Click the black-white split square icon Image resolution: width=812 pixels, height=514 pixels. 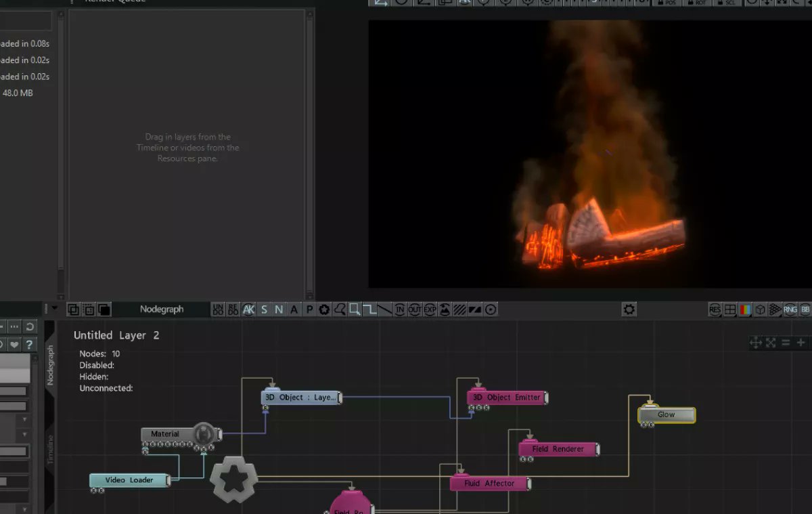(475, 309)
